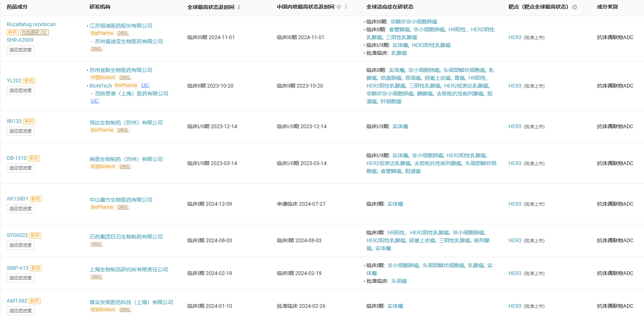Open 中山康方生物医药有限公司 company link
The width and height of the screenshot is (644, 319).
click(x=121, y=200)
